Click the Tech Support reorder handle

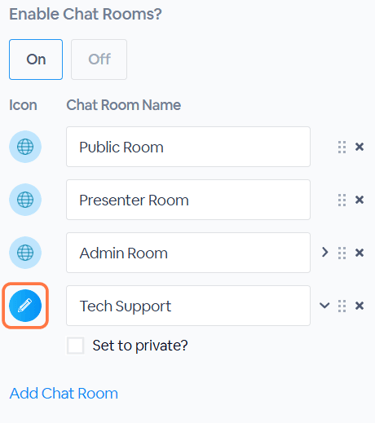point(342,306)
